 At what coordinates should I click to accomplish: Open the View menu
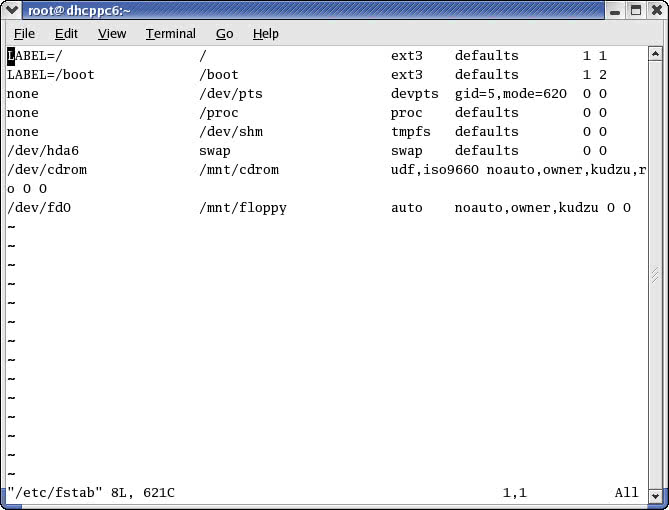coord(112,34)
